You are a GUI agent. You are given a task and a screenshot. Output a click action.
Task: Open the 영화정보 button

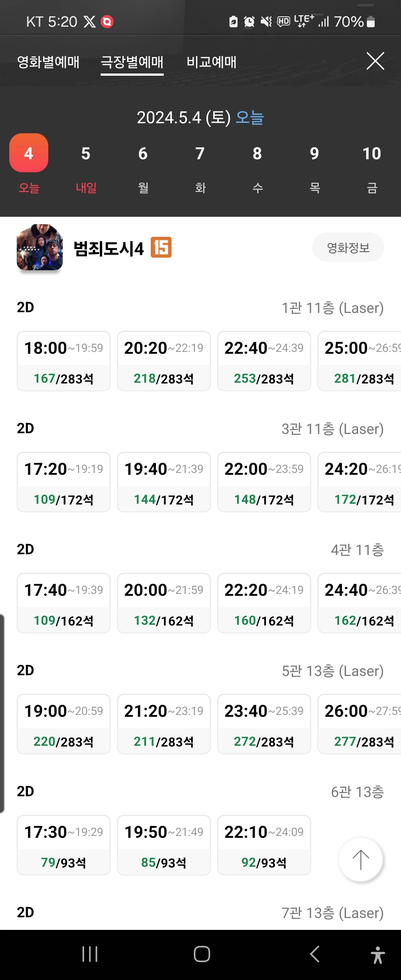[x=348, y=248]
